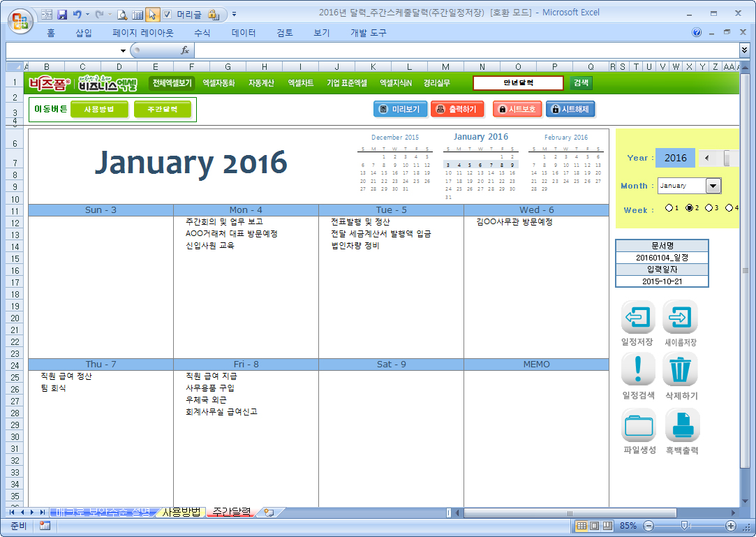Open Excel Help question mark icon
756x537 pixels.
coord(696,32)
